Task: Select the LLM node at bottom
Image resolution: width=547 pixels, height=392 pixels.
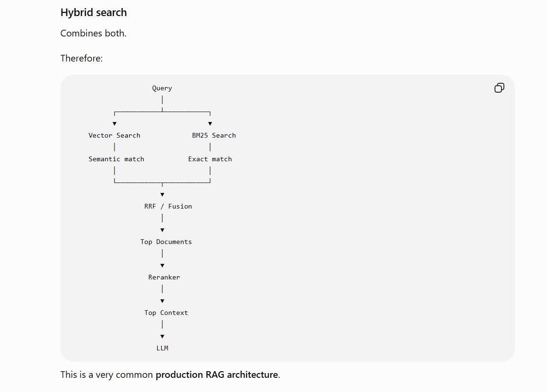Action: [x=162, y=348]
